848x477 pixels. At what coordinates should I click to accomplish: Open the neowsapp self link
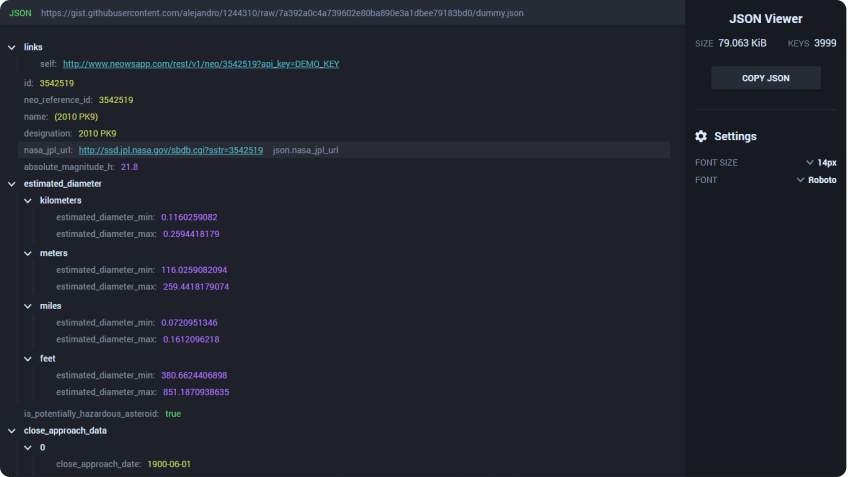[x=201, y=64]
